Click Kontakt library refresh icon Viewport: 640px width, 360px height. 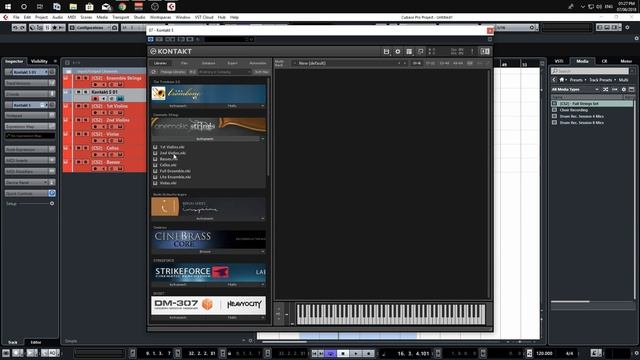click(154, 72)
